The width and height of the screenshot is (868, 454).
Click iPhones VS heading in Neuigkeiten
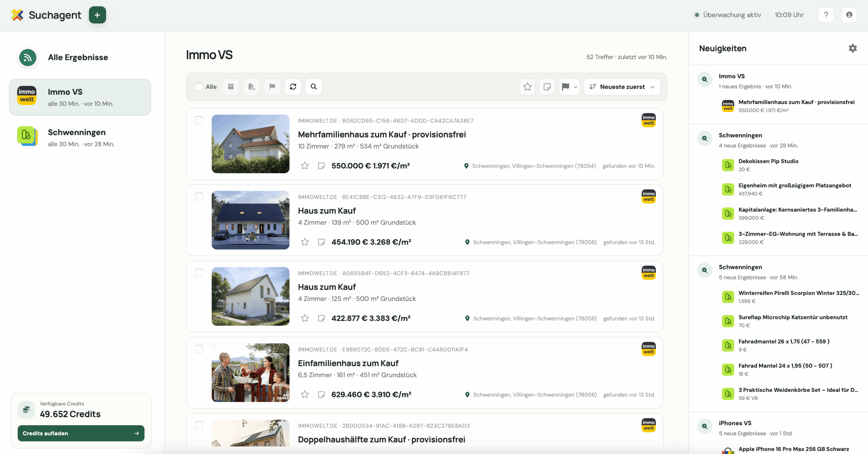735,423
